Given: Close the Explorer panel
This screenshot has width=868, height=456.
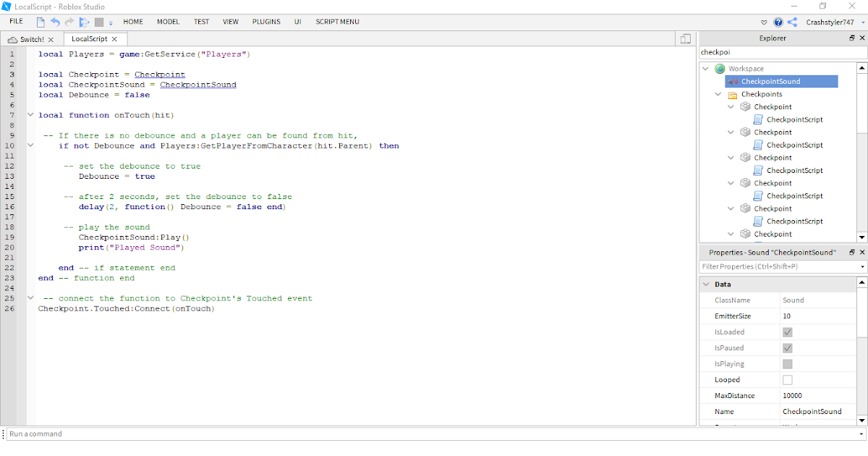Looking at the screenshot, I should (x=861, y=38).
